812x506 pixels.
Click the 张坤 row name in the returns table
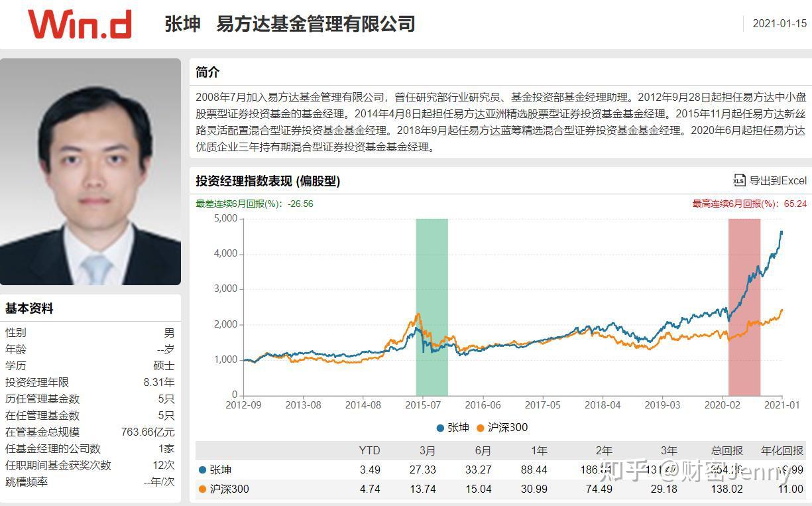(x=221, y=470)
